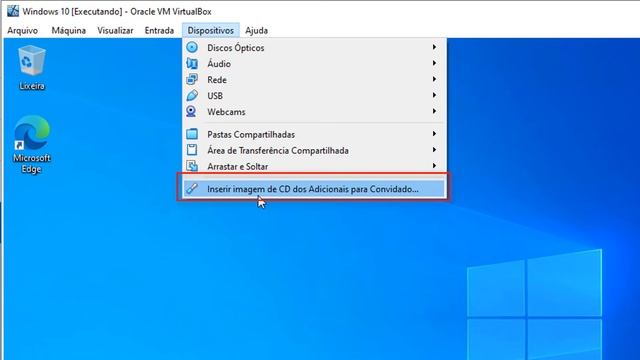Open the Máquina menu
This screenshot has width=640, height=360.
point(69,31)
